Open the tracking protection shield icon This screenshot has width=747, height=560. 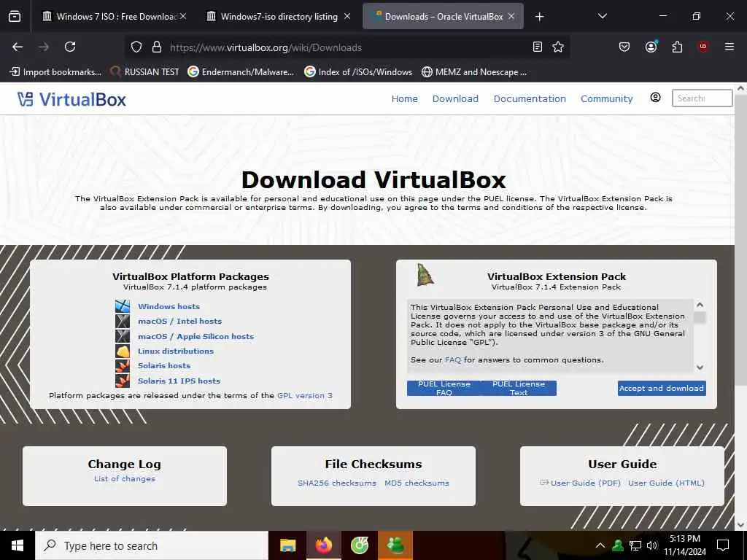pyautogui.click(x=136, y=47)
